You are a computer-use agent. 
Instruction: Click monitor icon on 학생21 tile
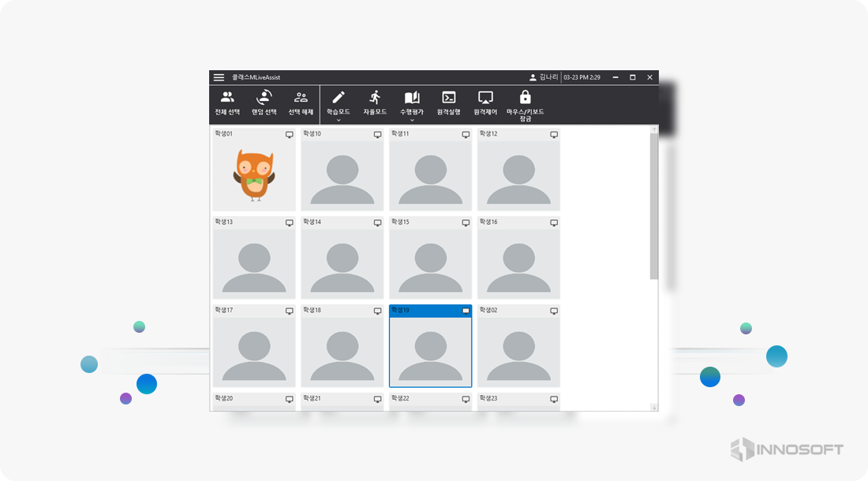[x=377, y=399]
